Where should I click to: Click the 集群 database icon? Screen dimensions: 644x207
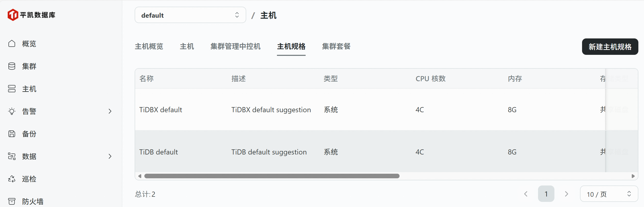(x=12, y=66)
